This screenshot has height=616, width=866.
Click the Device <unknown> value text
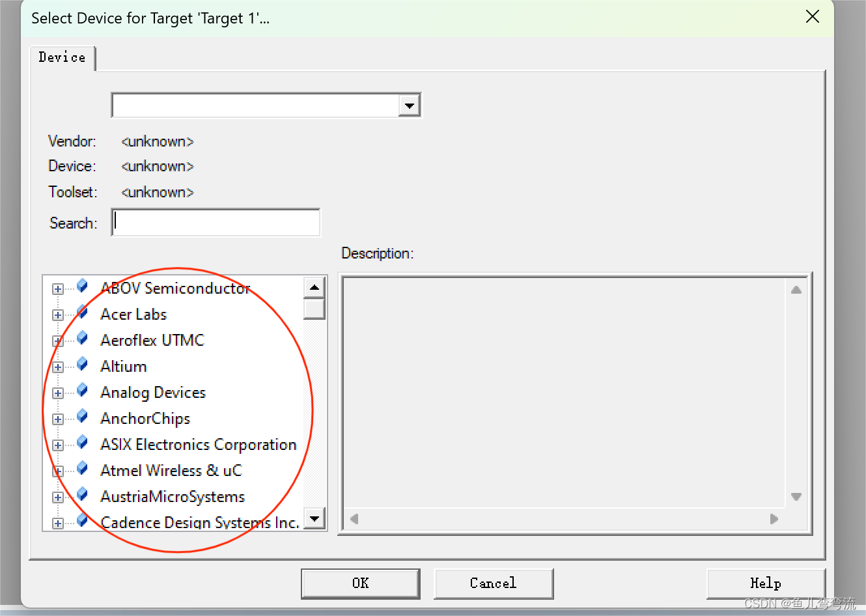(158, 166)
